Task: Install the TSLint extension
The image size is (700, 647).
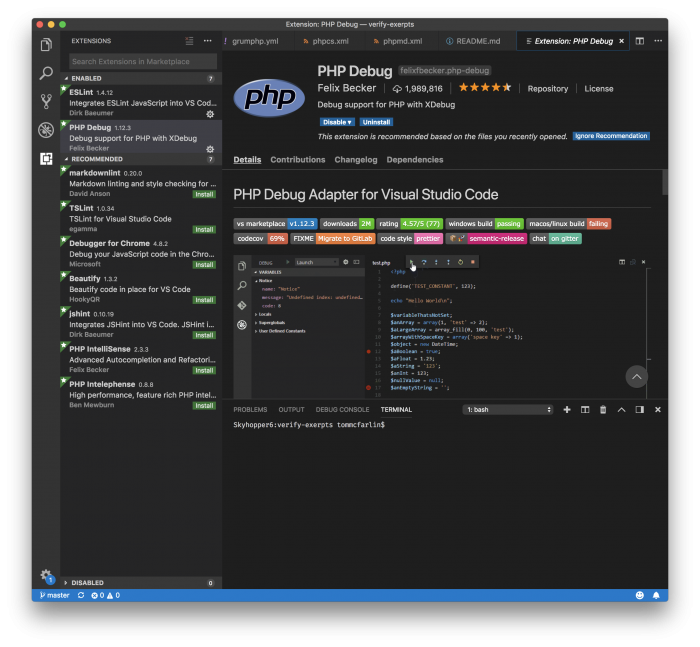Action: 204,230
